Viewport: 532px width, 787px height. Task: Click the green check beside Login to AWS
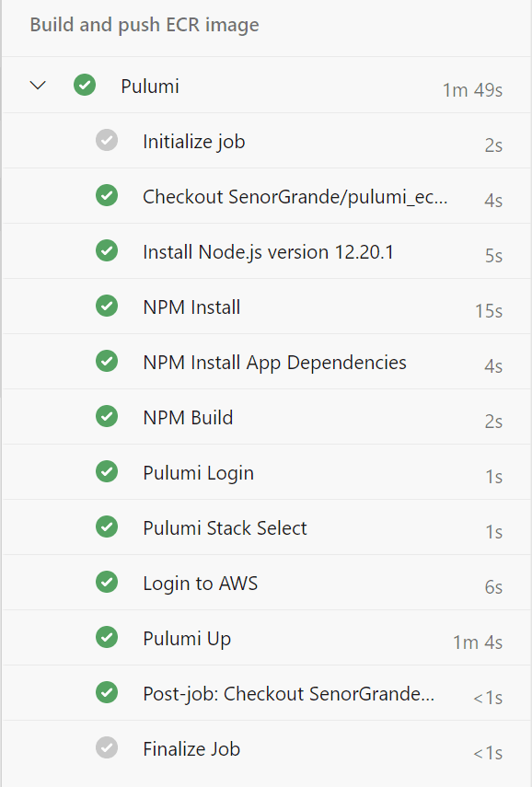pyautogui.click(x=107, y=582)
